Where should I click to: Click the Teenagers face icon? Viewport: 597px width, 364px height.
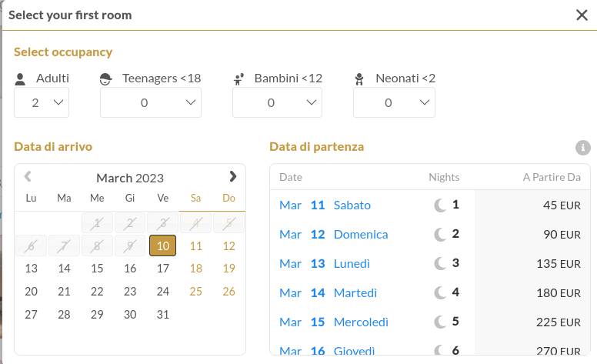tap(105, 79)
